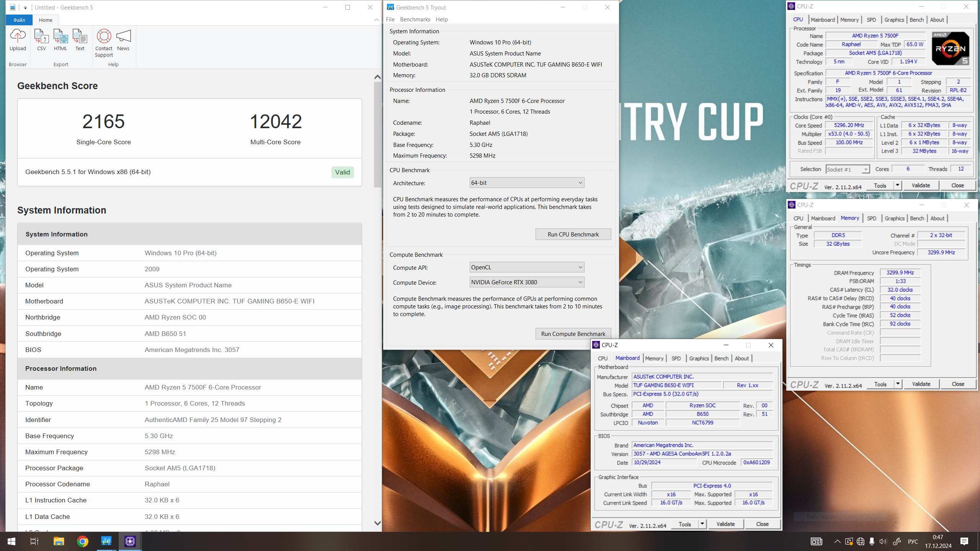980x551 pixels.
Task: Open CPU tab in Mainboard CPU-Z window
Action: (603, 358)
